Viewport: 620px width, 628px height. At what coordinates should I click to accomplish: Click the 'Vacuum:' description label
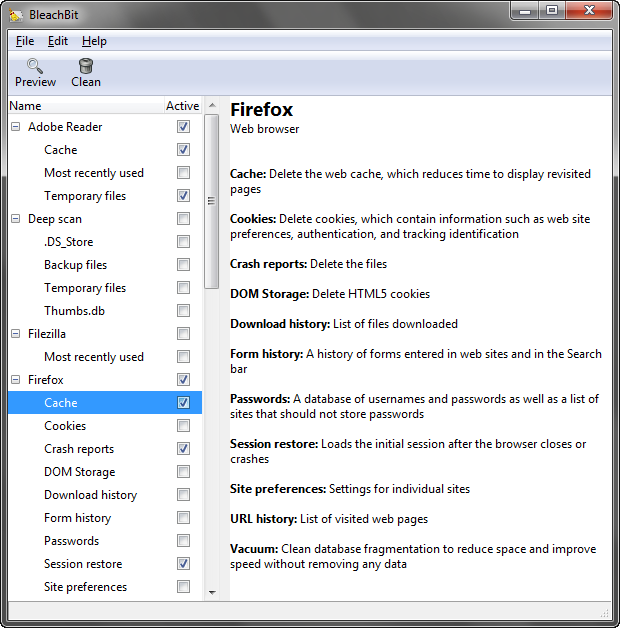coord(254,549)
